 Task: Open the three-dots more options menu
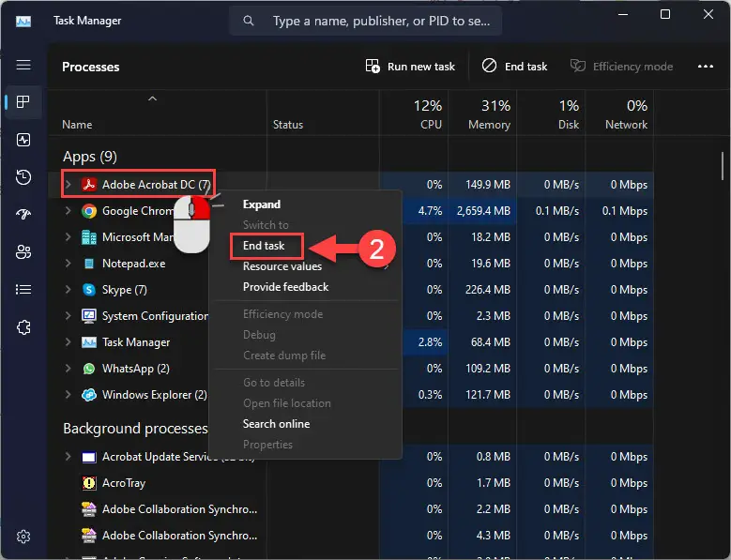[x=706, y=67]
